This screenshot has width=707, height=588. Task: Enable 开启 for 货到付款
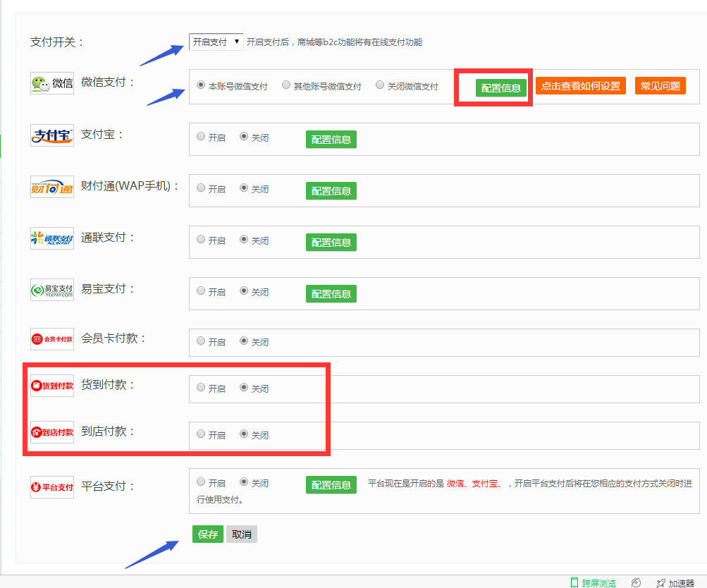(x=201, y=388)
